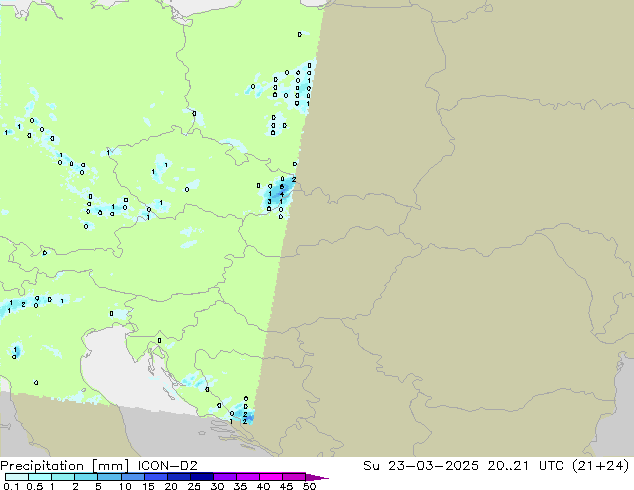Click the legend label '40'
The image size is (634, 490).
263,486
